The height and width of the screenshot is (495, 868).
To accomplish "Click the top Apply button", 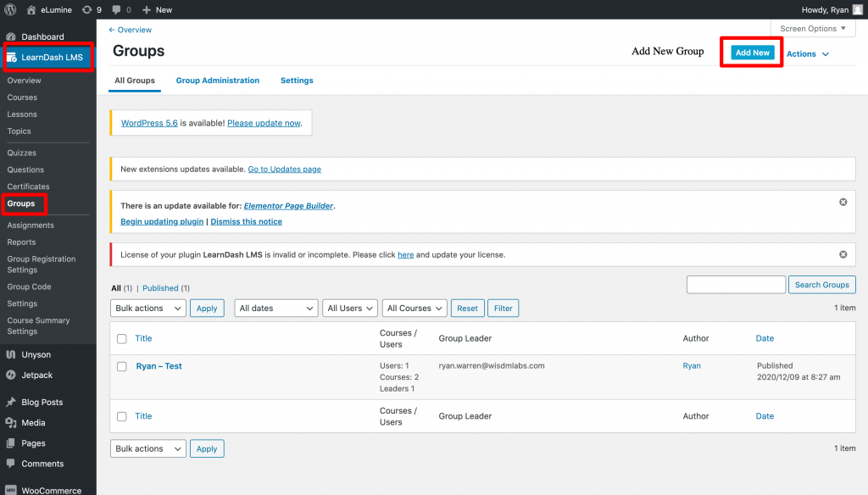I will 207,308.
